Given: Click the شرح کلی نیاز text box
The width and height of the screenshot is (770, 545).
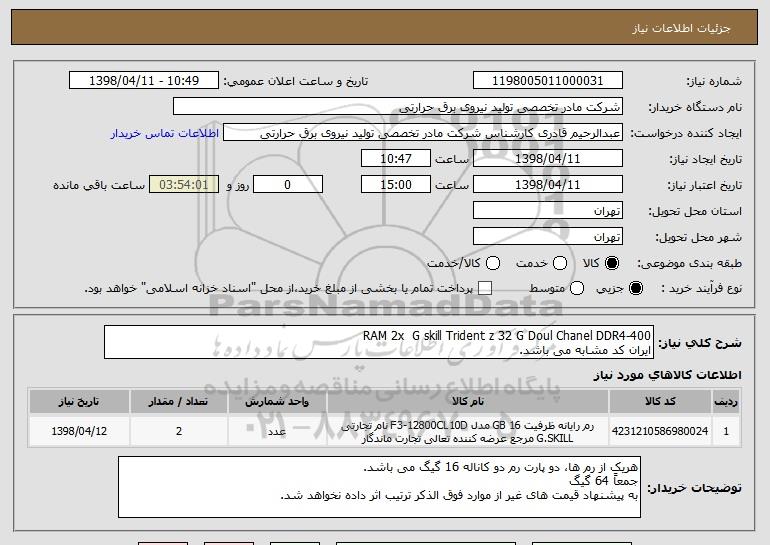Looking at the screenshot, I should coord(379,342).
